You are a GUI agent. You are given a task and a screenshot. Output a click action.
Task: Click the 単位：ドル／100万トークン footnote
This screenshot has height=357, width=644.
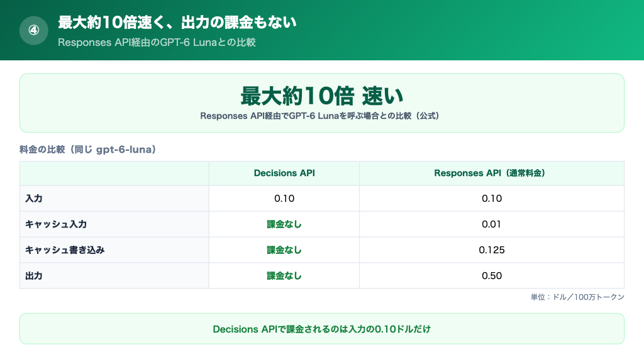point(577,297)
